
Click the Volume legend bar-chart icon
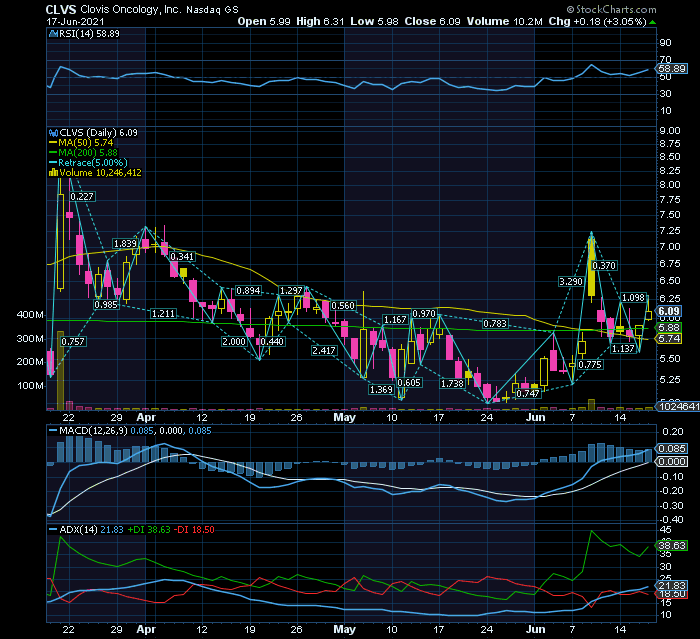(53, 173)
